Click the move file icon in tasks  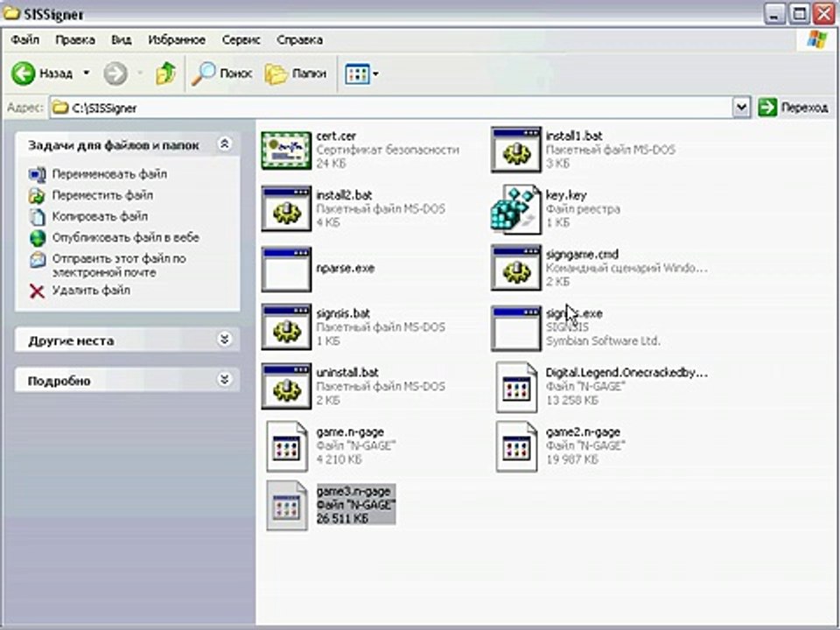tap(37, 195)
